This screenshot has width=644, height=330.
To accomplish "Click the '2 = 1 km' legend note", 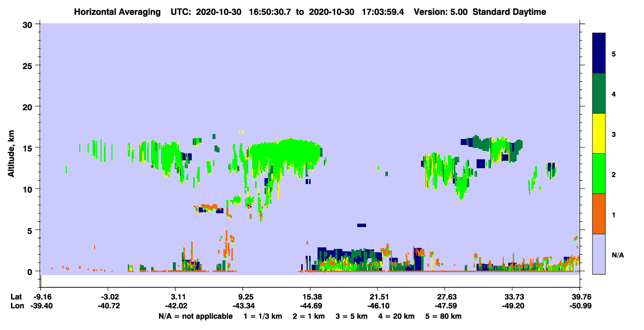I will click(x=308, y=316).
